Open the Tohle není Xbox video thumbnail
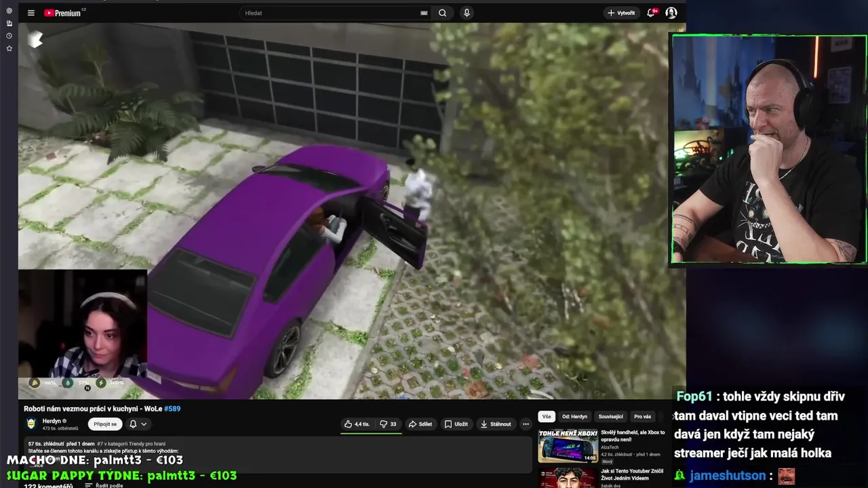This screenshot has height=488, width=868. tap(568, 446)
